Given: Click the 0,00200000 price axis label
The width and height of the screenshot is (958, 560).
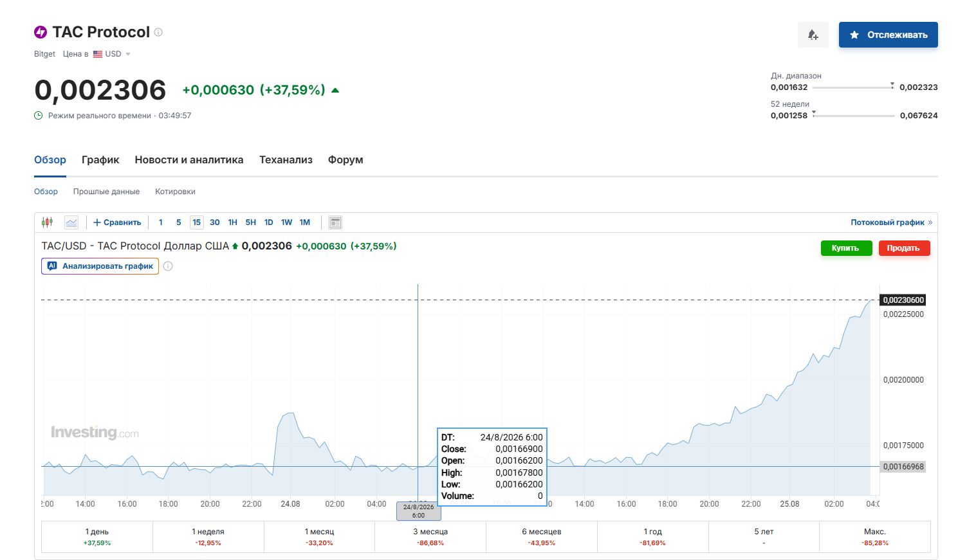Looking at the screenshot, I should pos(903,380).
